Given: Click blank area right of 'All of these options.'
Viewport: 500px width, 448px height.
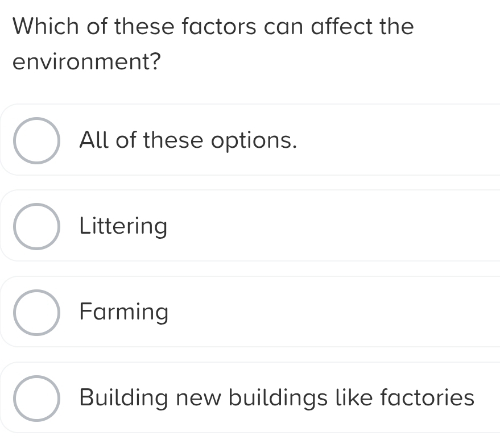Looking at the screenshot, I should click(398, 140).
